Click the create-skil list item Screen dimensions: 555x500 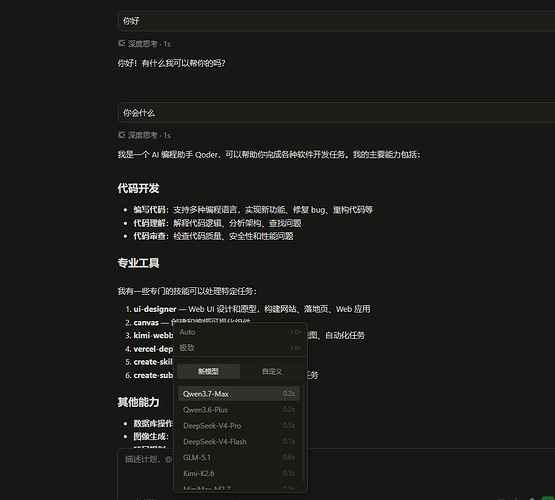click(x=149, y=362)
